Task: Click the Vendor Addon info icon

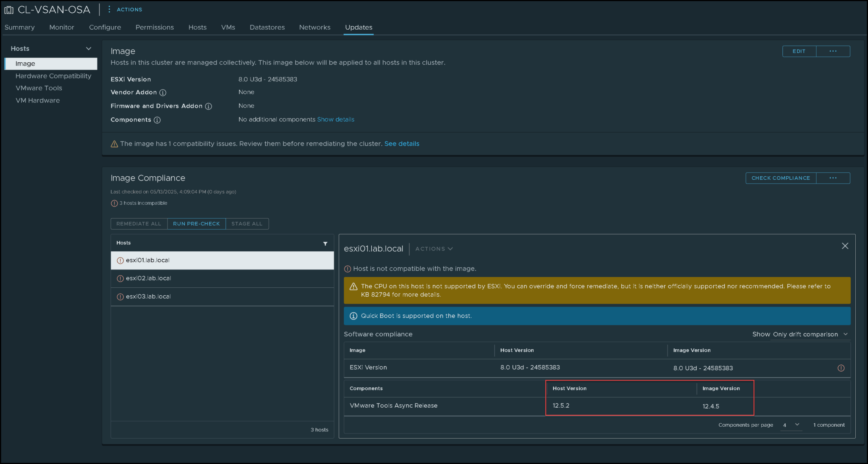Action: tap(163, 92)
